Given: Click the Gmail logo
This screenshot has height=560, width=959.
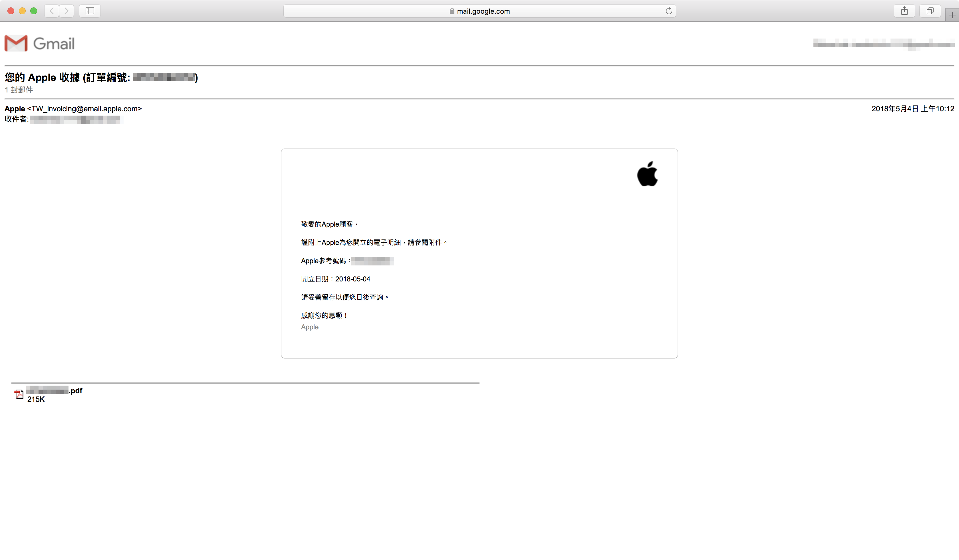Looking at the screenshot, I should [x=40, y=43].
